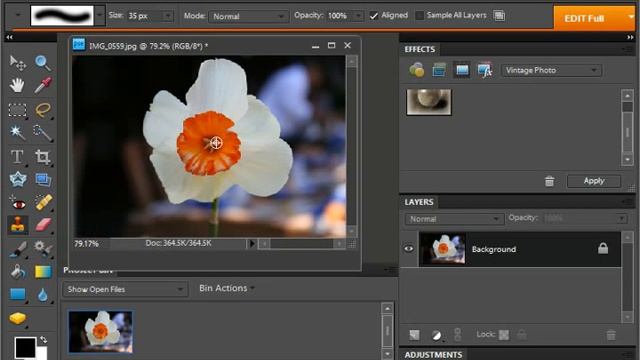Viewport: 640px width, 360px height.
Task: Select the Gradient tool
Action: point(43,272)
